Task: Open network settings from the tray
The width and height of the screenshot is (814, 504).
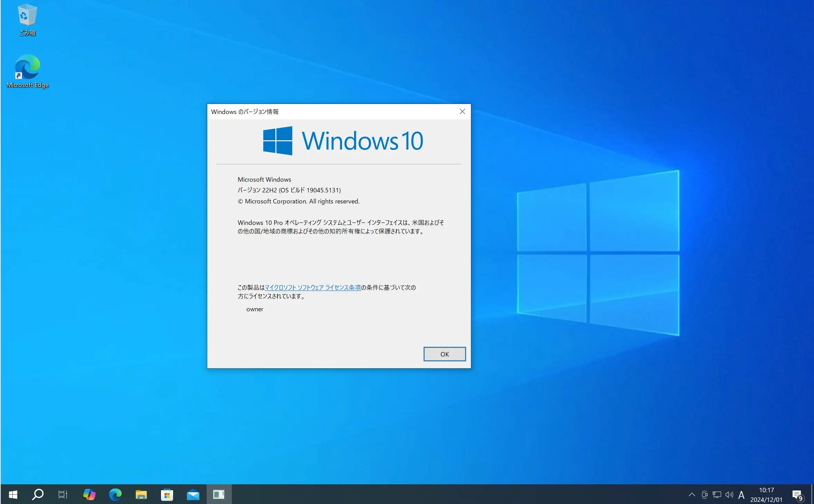Action: [x=716, y=494]
